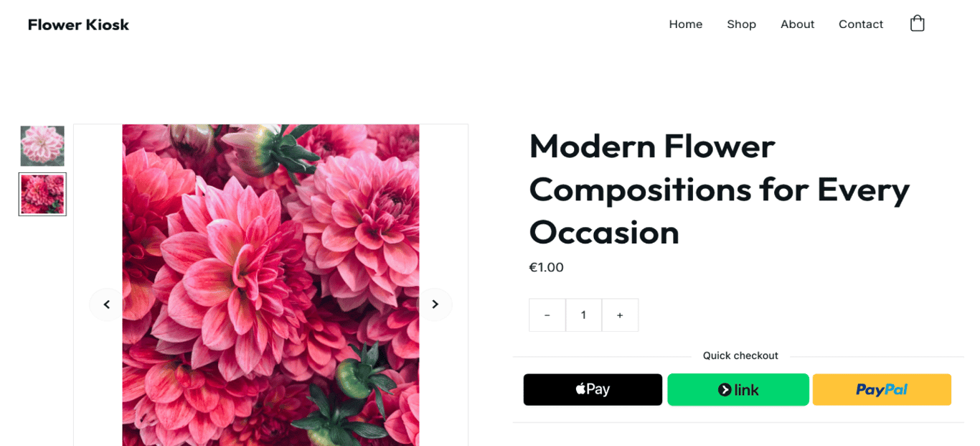Click the Flower Kiosk logo
This screenshot has height=446, width=980.
point(78,24)
